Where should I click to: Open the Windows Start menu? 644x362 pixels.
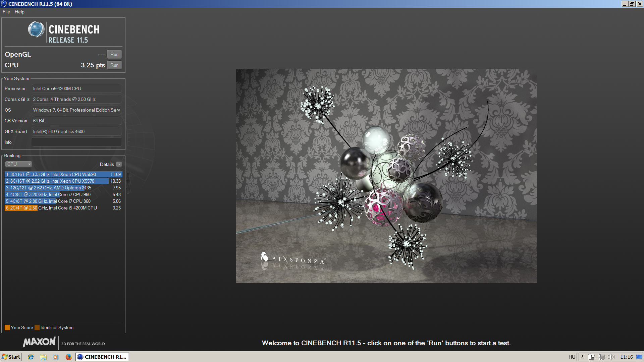click(x=11, y=357)
